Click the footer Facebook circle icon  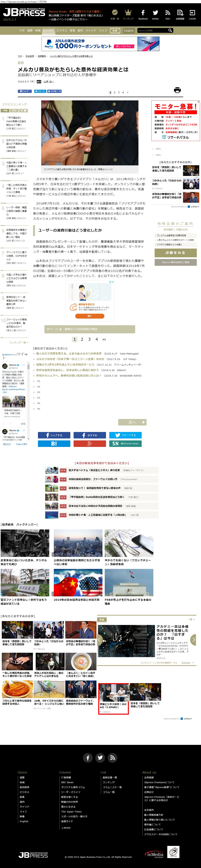[88, 758]
